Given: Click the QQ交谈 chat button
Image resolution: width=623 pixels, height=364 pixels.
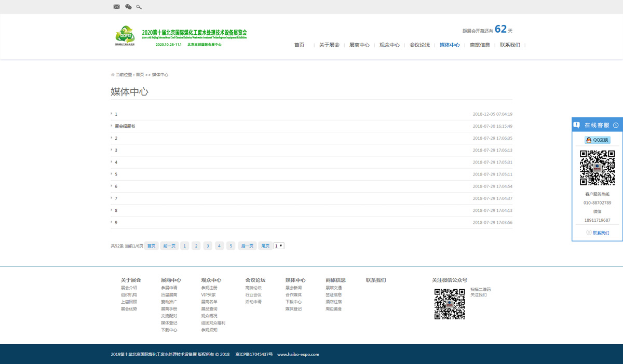Looking at the screenshot, I should 598,140.
